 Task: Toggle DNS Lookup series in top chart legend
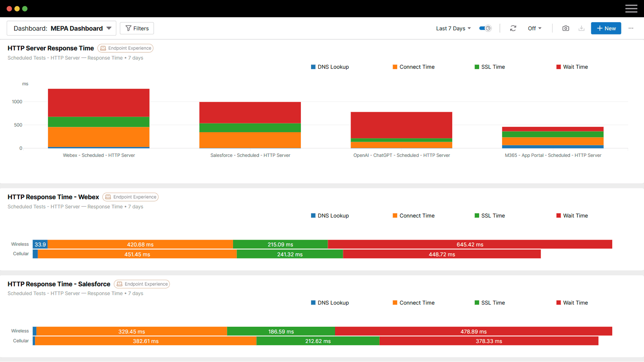pos(330,67)
